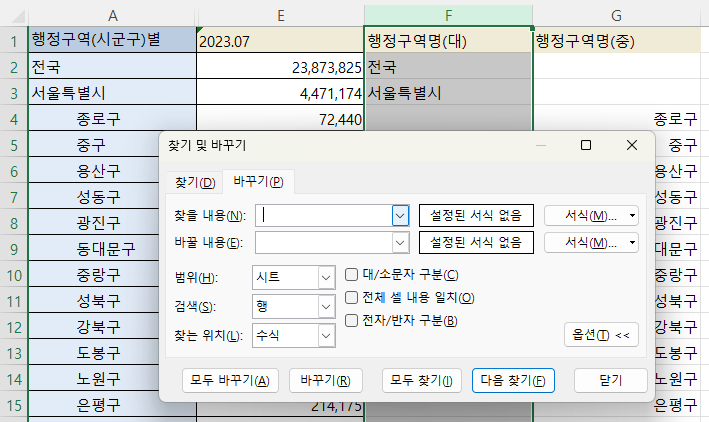The height and width of the screenshot is (422, 709).
Task: Switch to the 바꾸기(P) tab
Action: pos(258,181)
